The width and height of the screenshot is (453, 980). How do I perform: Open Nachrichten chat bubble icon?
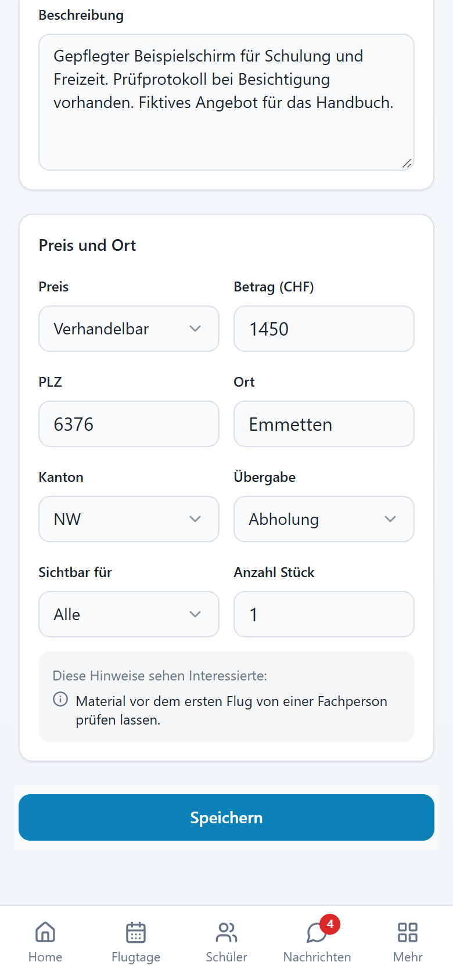pos(317,932)
